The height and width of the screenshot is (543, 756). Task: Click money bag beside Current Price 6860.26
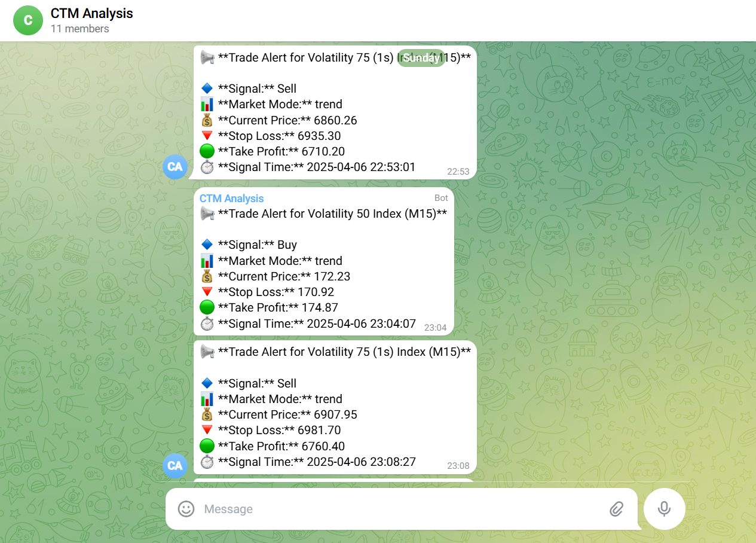coord(207,120)
